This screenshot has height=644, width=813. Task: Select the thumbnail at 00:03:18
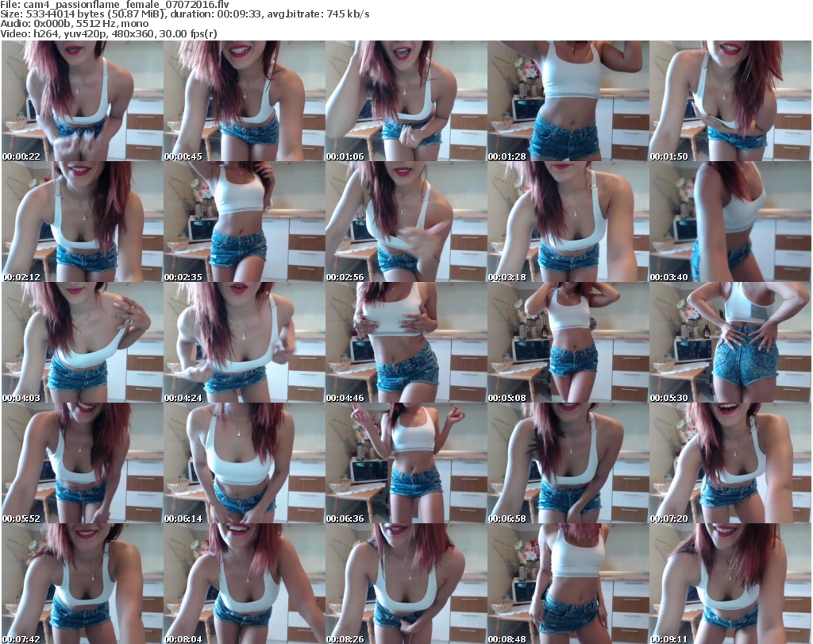click(568, 222)
